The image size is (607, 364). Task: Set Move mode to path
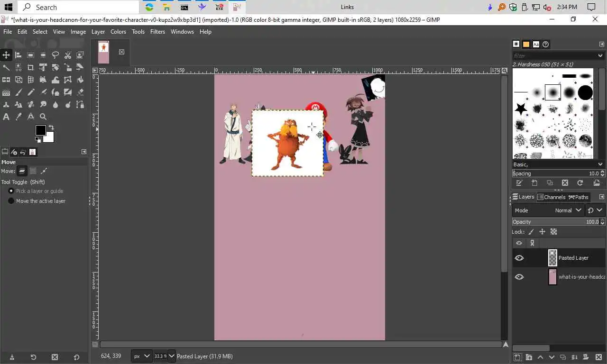coord(44,171)
